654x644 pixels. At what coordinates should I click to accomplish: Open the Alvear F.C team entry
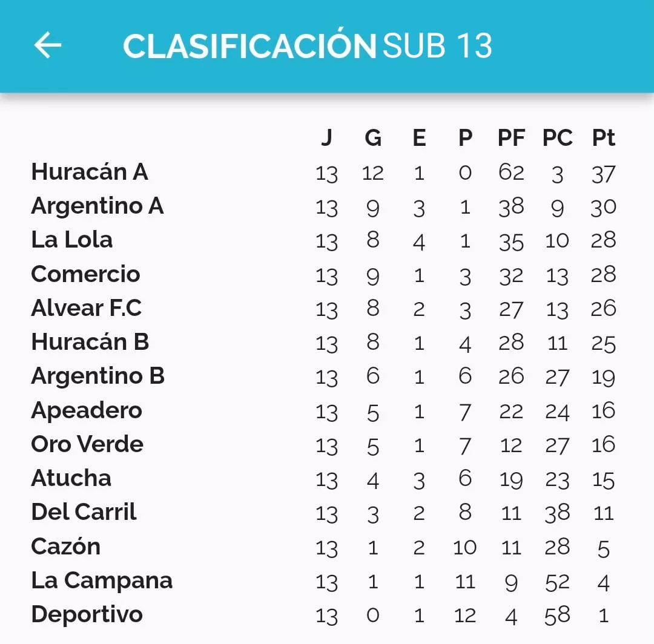tap(86, 308)
